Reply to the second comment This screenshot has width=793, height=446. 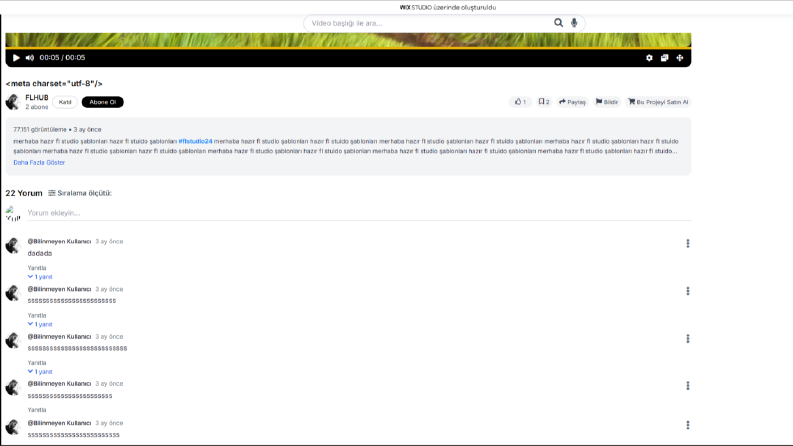point(37,315)
